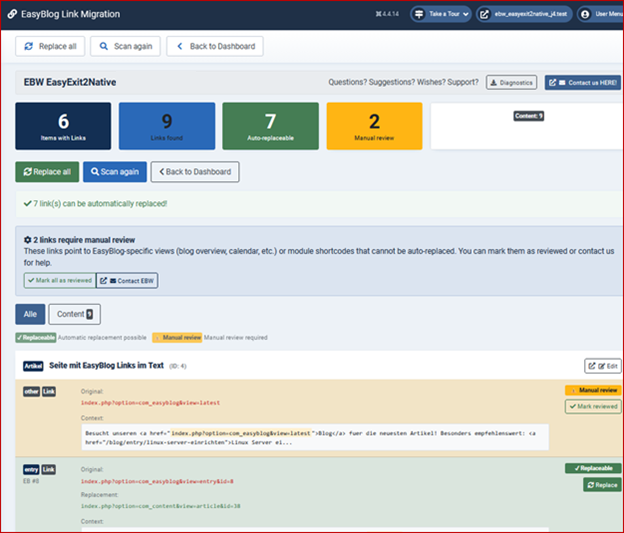624x533 pixels.
Task: Select the Alle filter tab
Action: point(30,314)
